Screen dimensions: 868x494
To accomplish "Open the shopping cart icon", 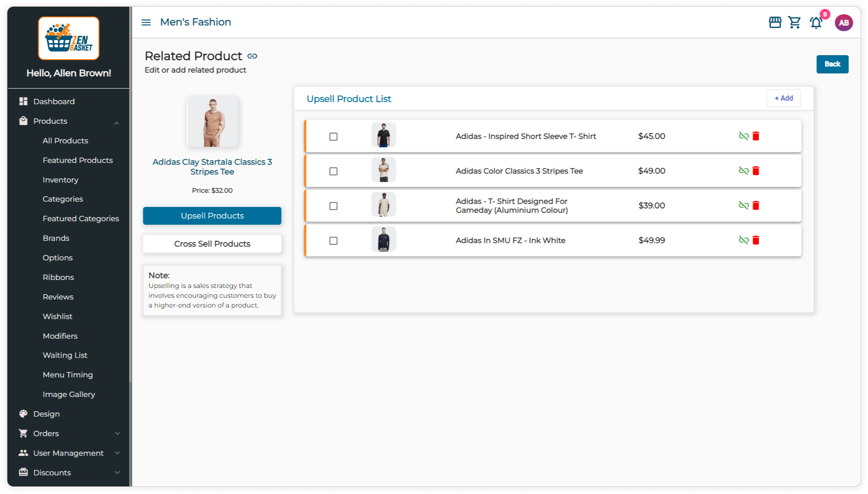I will tap(795, 22).
